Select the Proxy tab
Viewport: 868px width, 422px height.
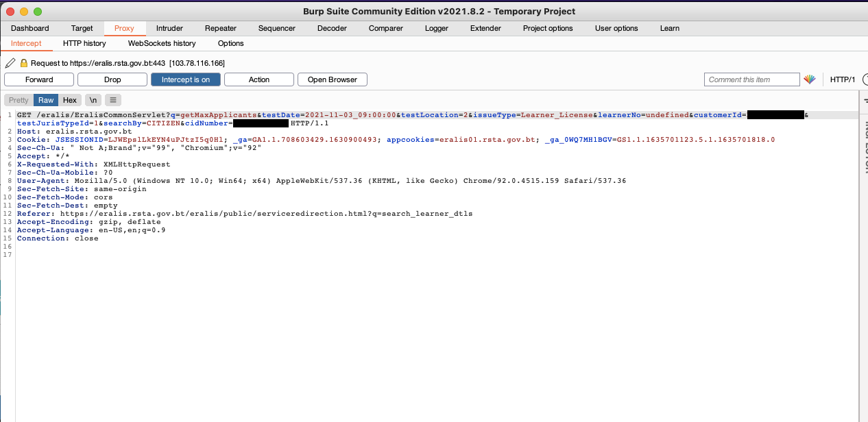pos(125,28)
